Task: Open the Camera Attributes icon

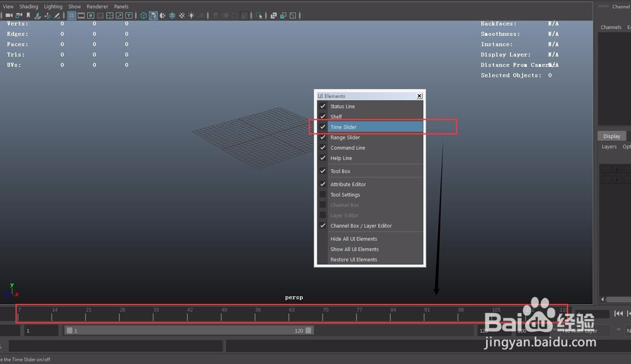Action: (x=18, y=15)
